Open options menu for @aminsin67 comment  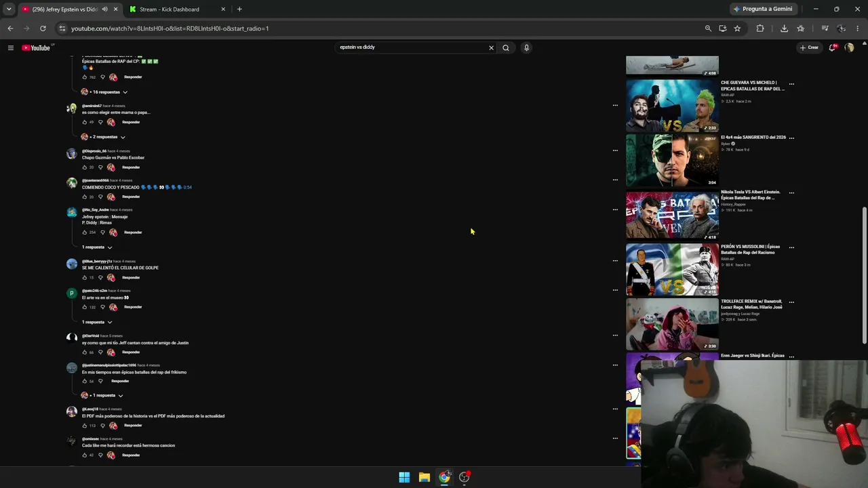[x=615, y=105]
